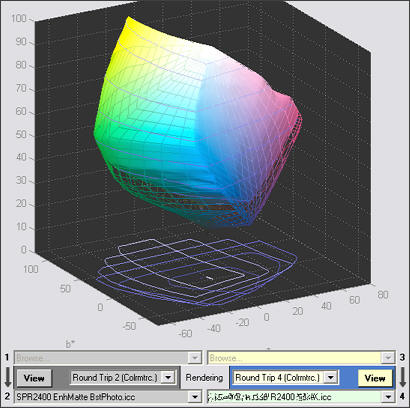The image size is (410, 408).
Task: Click the -20 tick on the bottom axis
Action: 242,322
